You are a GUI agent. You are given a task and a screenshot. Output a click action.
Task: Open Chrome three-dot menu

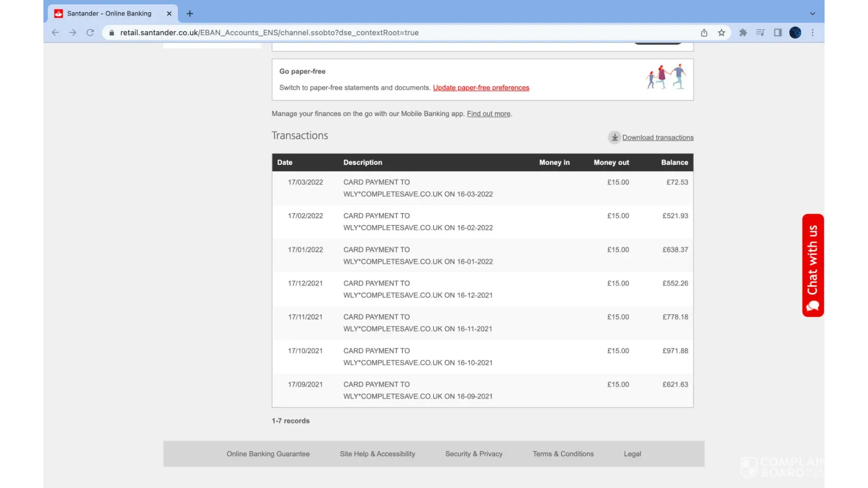pos(813,33)
